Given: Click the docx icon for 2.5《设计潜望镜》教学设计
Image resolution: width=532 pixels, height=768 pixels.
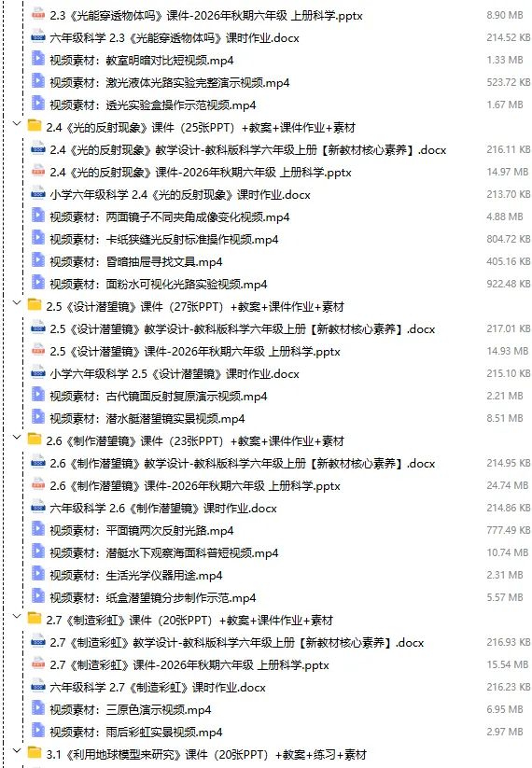Looking at the screenshot, I should [x=37, y=328].
